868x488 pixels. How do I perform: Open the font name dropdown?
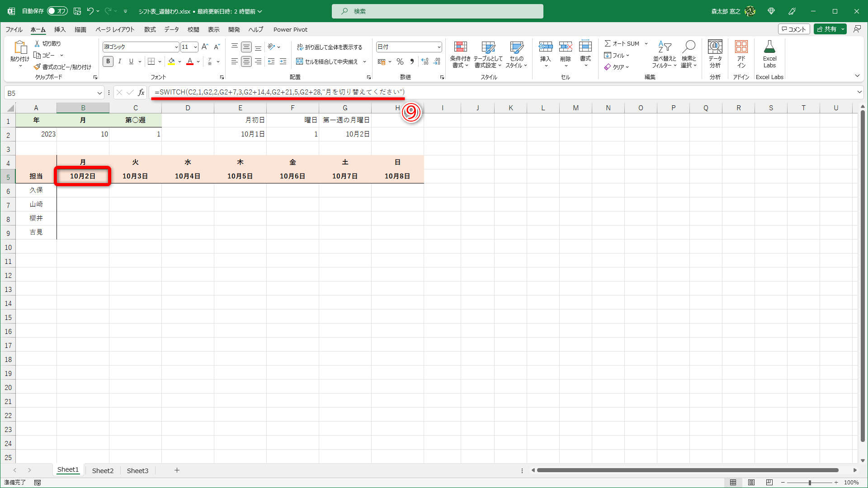pos(176,47)
